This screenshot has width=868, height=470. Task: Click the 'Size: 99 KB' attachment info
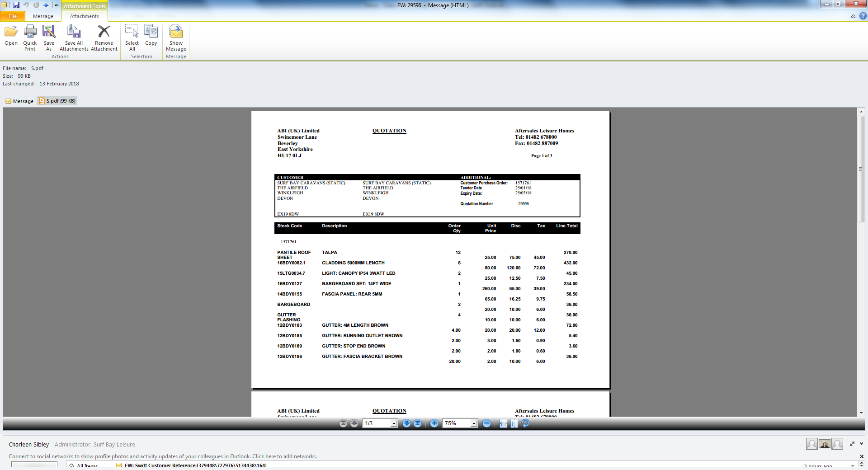[17, 76]
